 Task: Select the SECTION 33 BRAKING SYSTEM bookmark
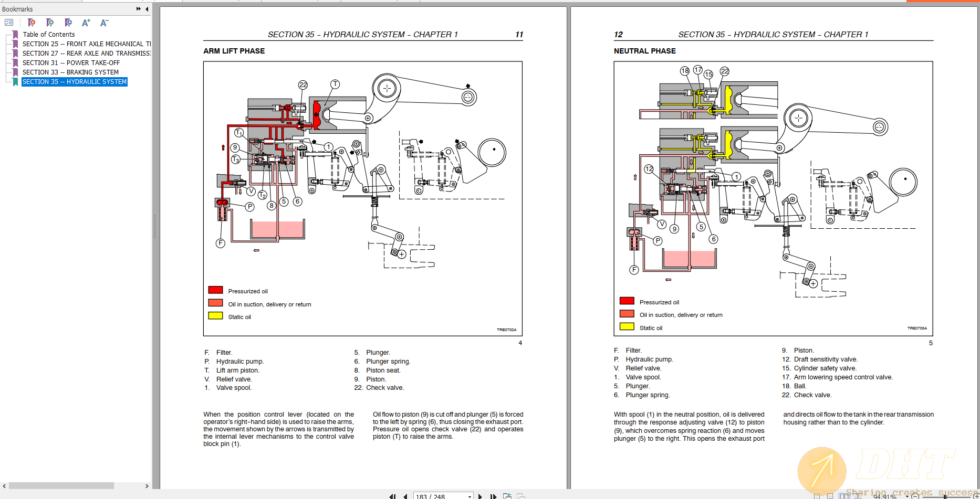pyautogui.click(x=70, y=72)
